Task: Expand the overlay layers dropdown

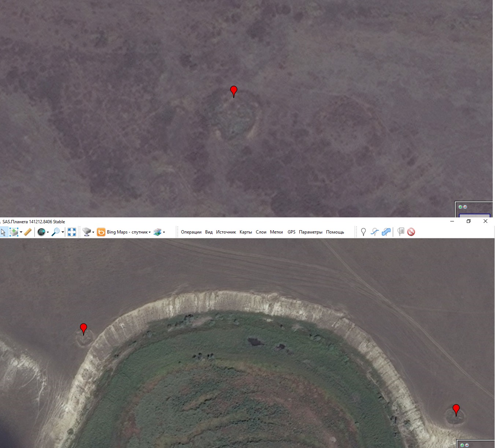Action: pyautogui.click(x=164, y=232)
